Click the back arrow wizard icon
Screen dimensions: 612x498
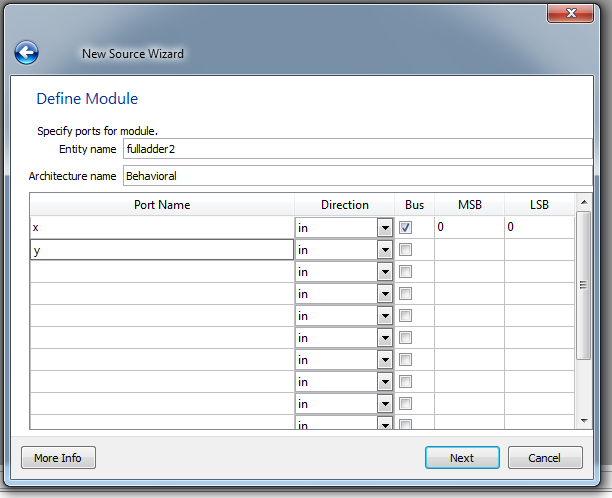pos(26,53)
